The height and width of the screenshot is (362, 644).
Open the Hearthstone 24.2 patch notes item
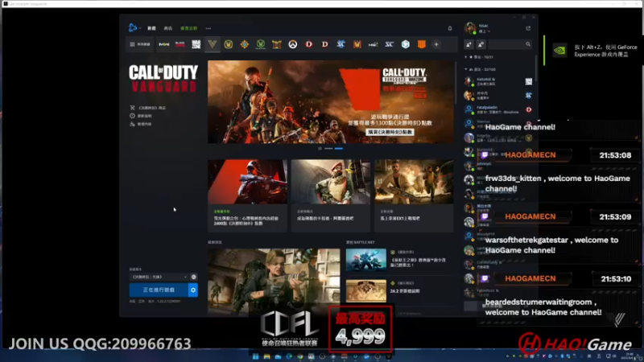coord(399,290)
